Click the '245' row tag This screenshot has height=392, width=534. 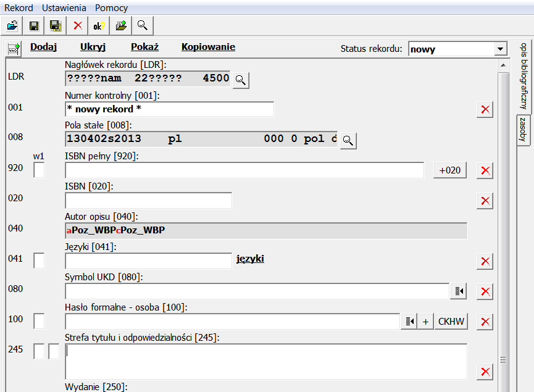pos(15,349)
